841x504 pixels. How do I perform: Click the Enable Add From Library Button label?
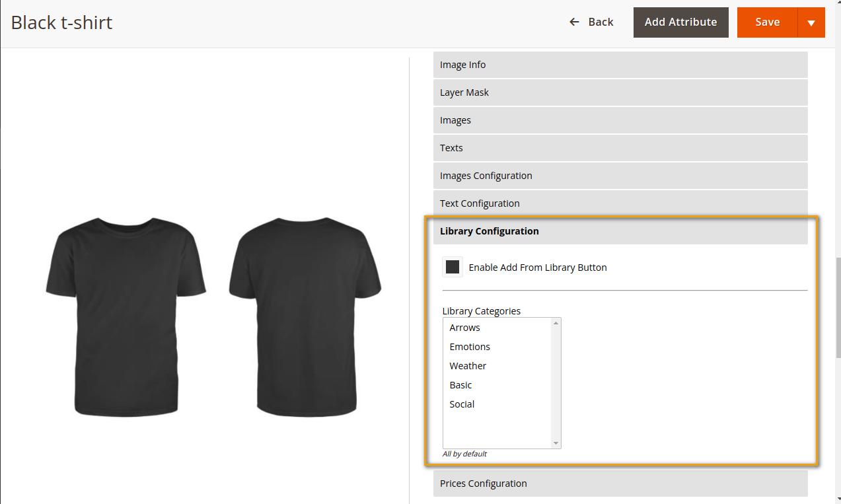point(538,268)
